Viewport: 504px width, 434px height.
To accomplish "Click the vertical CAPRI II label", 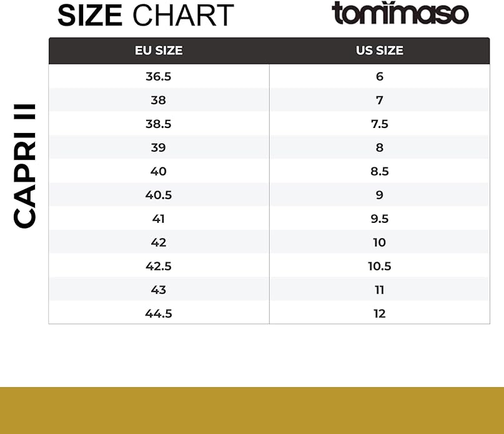I will tap(25, 166).
